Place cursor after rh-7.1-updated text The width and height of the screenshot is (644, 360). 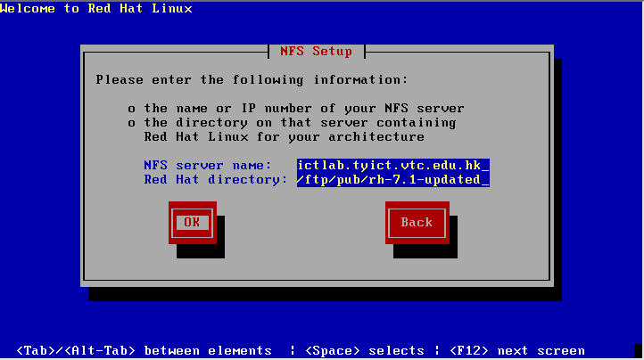pyautogui.click(x=485, y=180)
